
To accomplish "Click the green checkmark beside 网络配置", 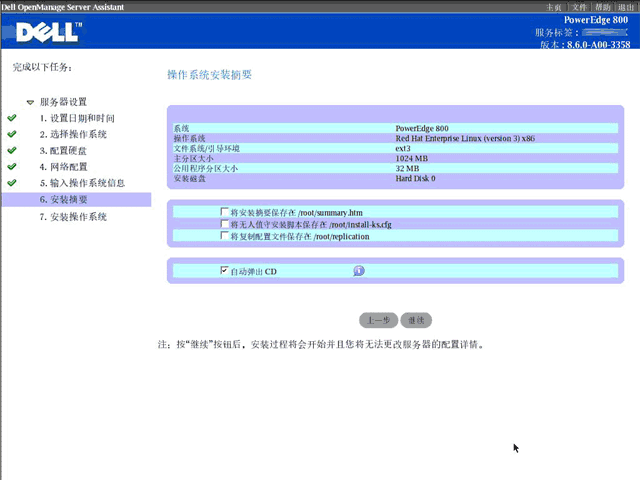I will point(12,167).
